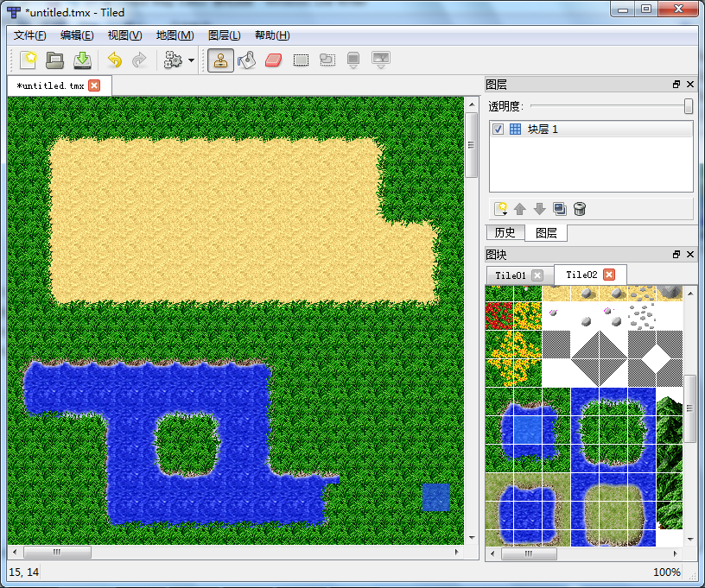Create a new map with the New toolbar icon

[x=28, y=60]
